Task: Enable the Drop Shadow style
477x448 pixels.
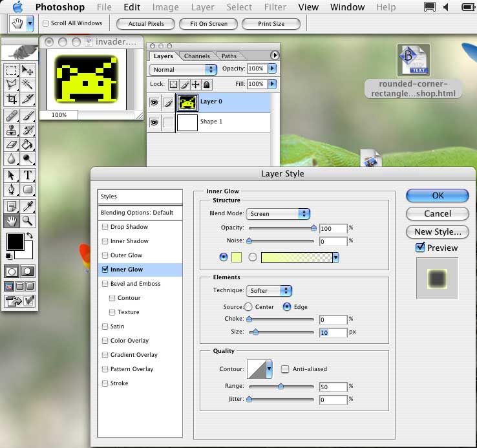Action: (105, 227)
